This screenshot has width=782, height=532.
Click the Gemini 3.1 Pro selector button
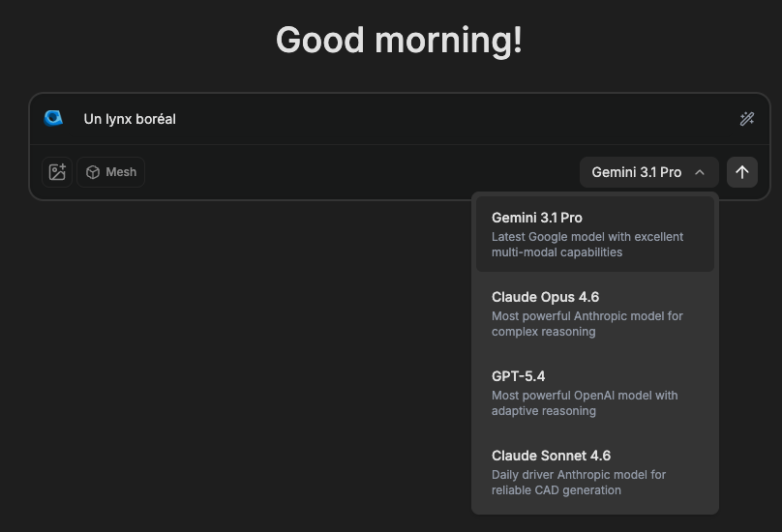tap(637, 172)
